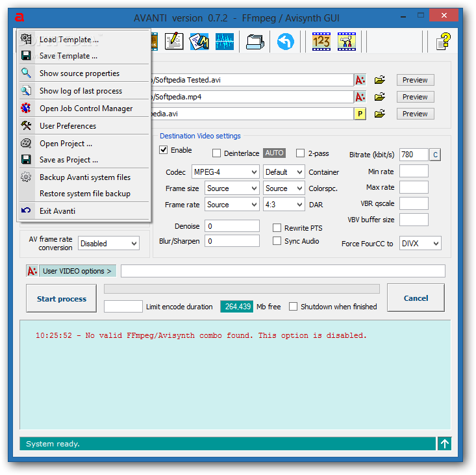This screenshot has height=475, width=476.
Task: Click the Denoise input field
Action: click(232, 226)
